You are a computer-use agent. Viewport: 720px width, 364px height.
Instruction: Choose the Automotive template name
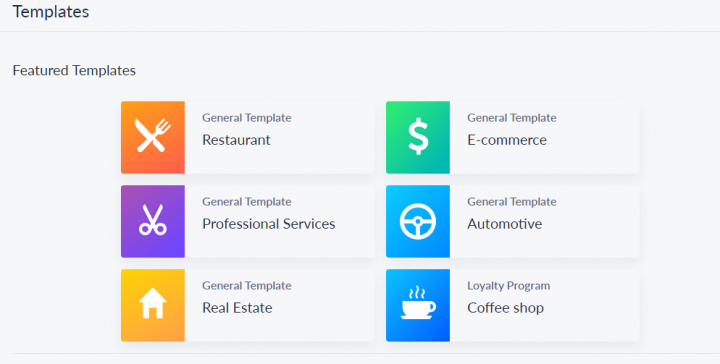pyautogui.click(x=505, y=224)
